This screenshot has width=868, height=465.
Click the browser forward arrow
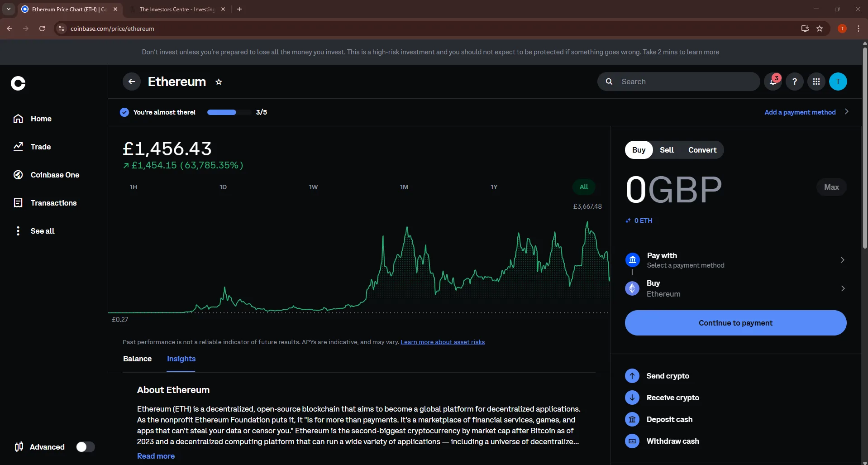pos(26,29)
